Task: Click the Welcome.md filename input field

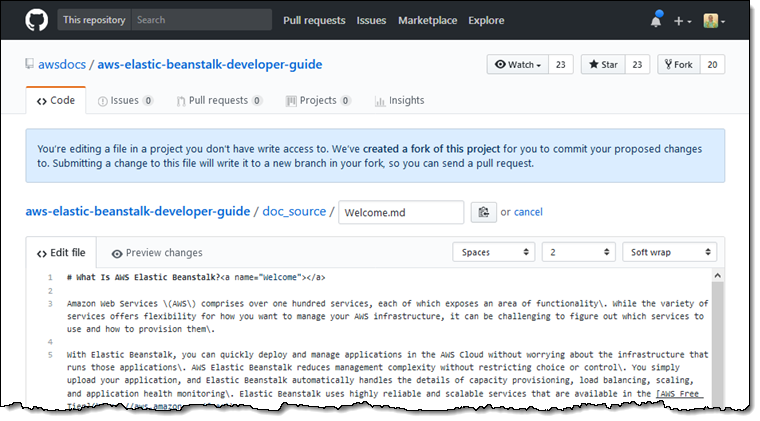Action: 401,212
